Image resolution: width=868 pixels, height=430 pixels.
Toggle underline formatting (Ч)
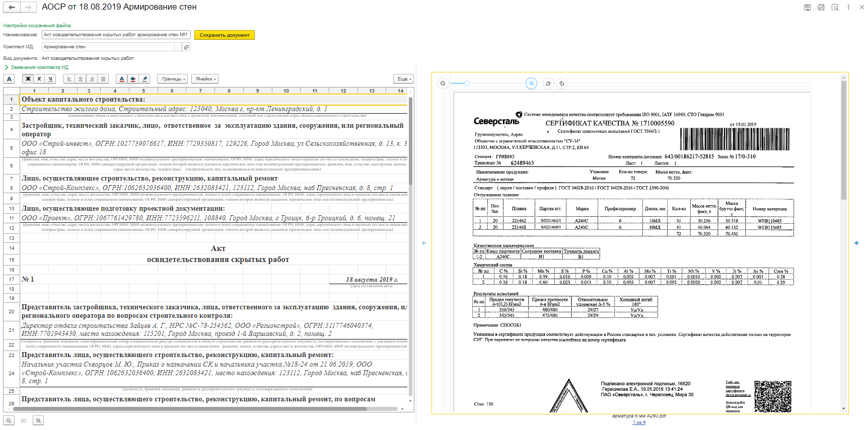[x=50, y=79]
